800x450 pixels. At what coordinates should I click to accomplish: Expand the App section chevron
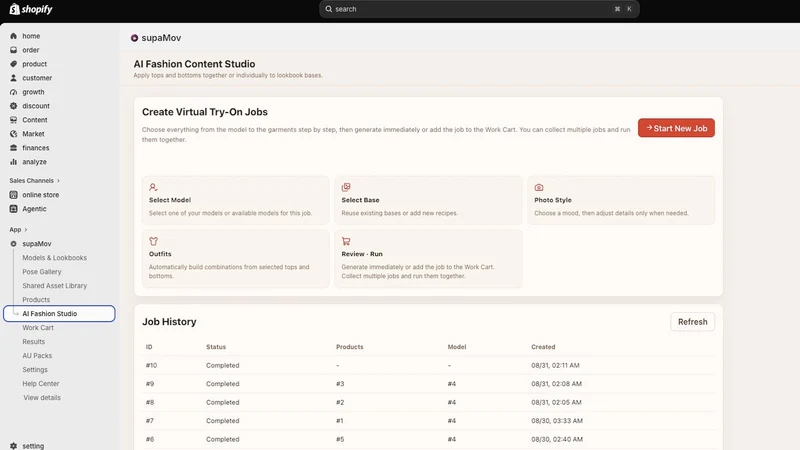[x=26, y=230]
